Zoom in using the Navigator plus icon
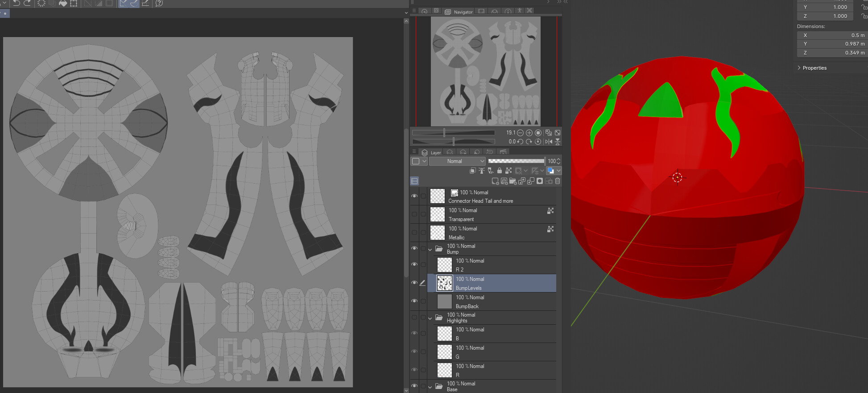Image resolution: width=868 pixels, height=393 pixels. [x=529, y=133]
